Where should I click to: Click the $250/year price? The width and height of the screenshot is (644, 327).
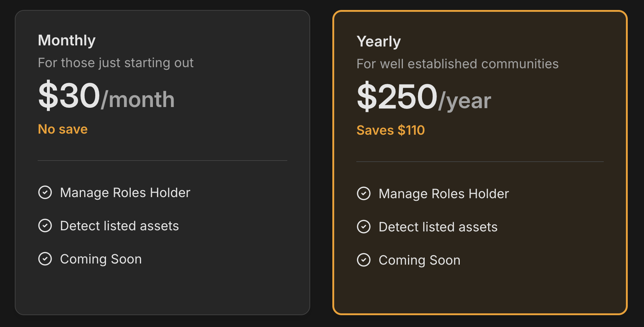pos(424,98)
